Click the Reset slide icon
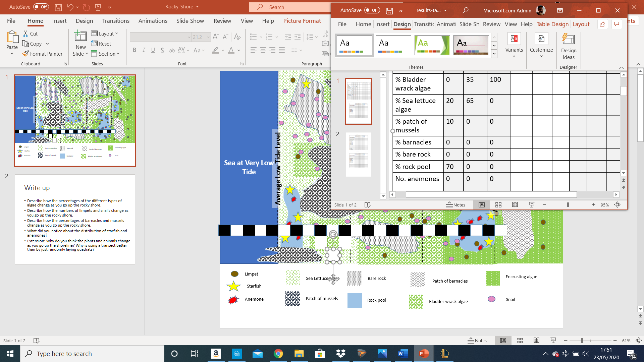644x362 pixels. click(94, 44)
